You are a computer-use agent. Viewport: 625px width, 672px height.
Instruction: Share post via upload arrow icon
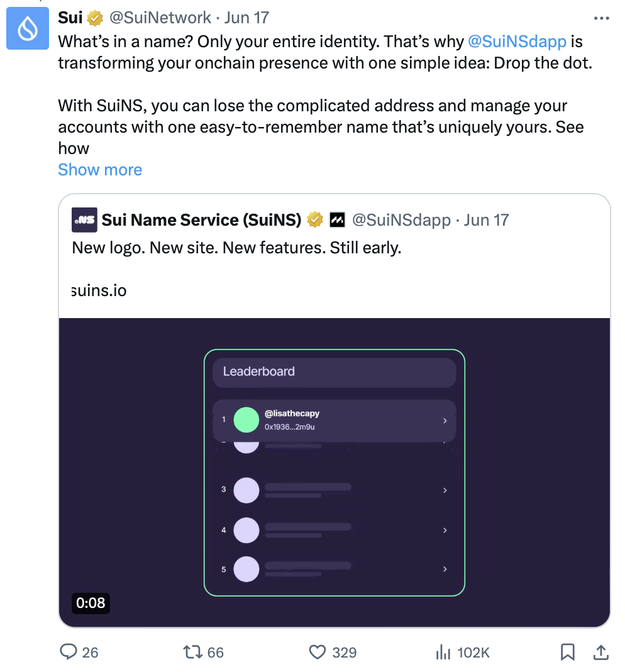coord(601,652)
